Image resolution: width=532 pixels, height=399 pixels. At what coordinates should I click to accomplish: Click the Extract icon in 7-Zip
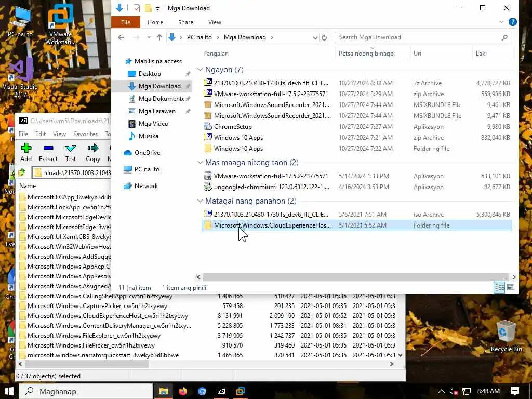coord(48,152)
